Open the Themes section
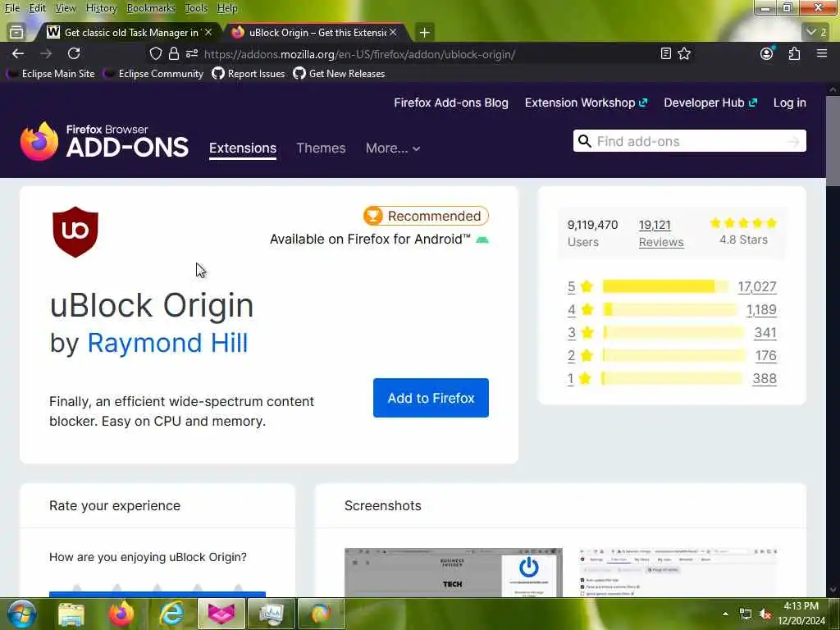The height and width of the screenshot is (630, 840). [x=321, y=148]
